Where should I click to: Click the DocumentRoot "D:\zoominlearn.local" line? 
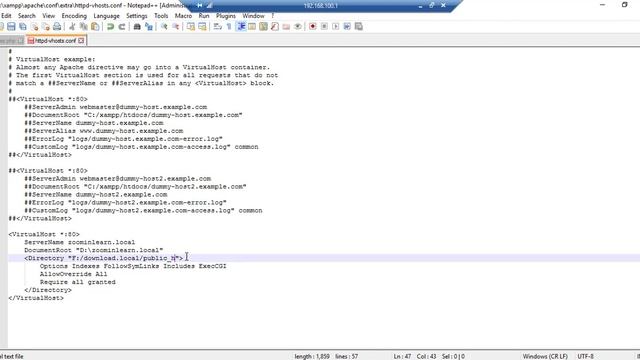pos(93,250)
